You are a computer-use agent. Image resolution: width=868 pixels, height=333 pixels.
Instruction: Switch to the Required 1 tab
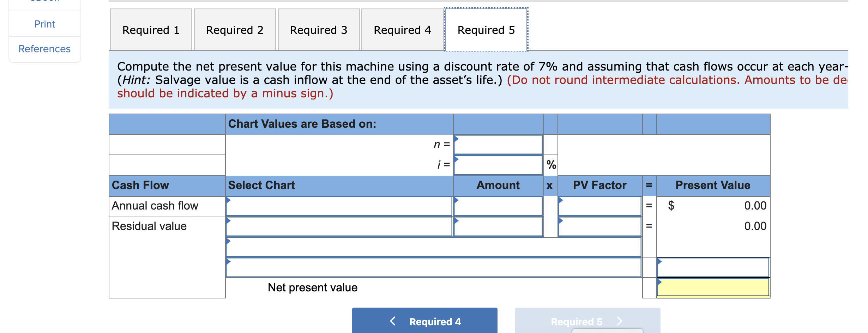[150, 30]
